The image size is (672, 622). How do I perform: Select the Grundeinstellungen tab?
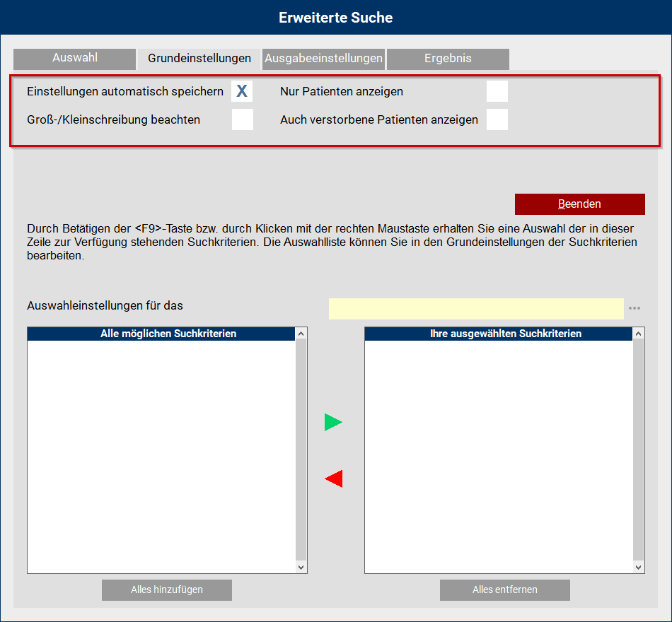199,59
